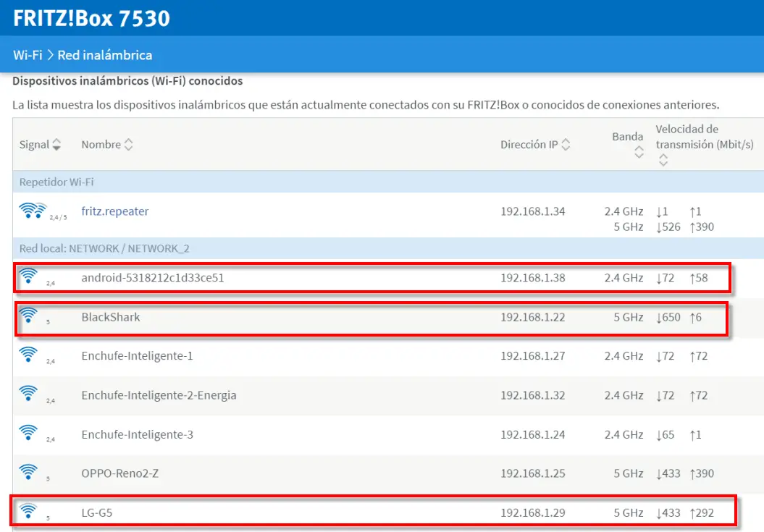Select the Enchufe-Inteligente-3 device name

click(137, 434)
